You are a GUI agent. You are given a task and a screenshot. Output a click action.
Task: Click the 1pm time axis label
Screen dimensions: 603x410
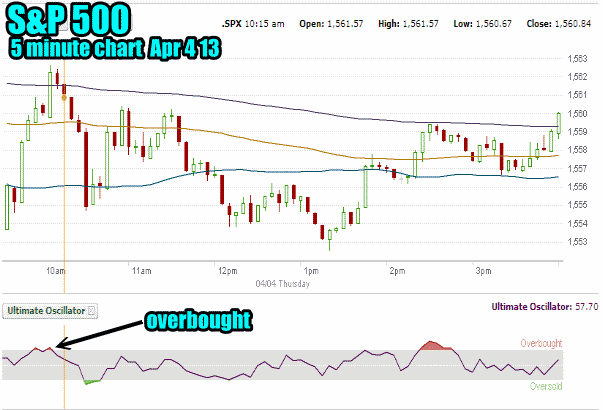(311, 271)
